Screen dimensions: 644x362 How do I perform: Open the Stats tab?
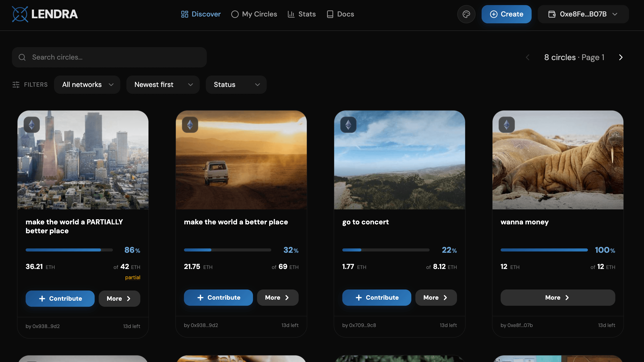(x=302, y=14)
